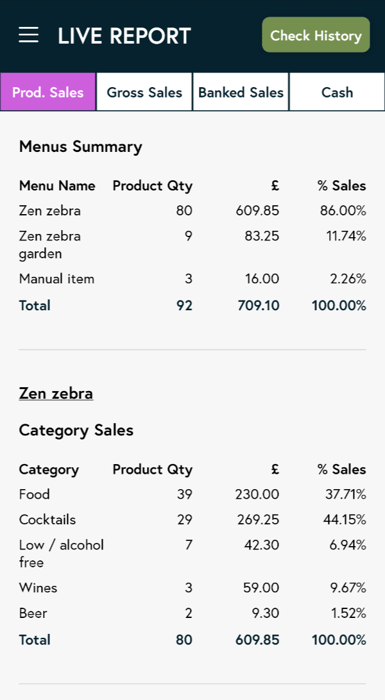Select the Cocktails category row
The image size is (385, 700).
(192, 520)
